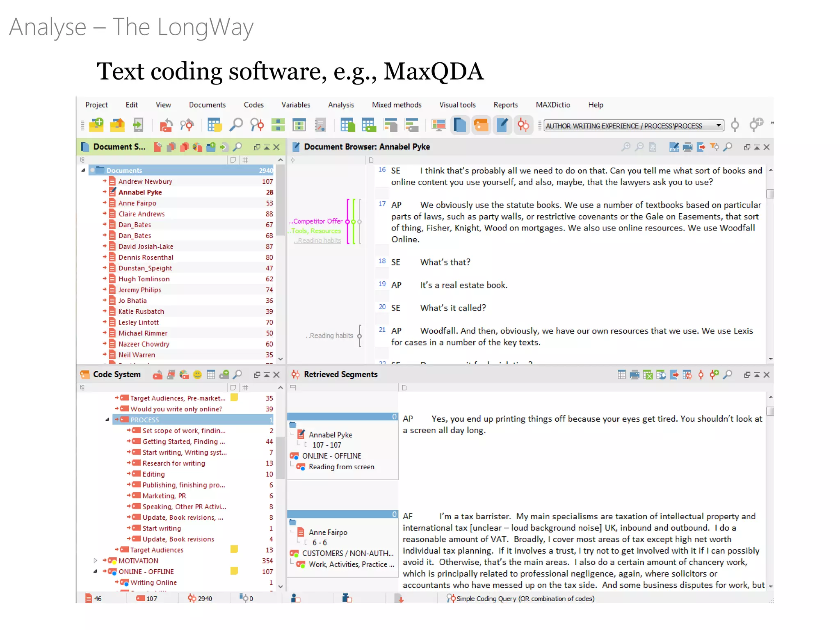Image resolution: width=840 pixels, height=630 pixels.
Task: Click activation arrow beside Andrew Newbury
Action: pyautogui.click(x=105, y=181)
